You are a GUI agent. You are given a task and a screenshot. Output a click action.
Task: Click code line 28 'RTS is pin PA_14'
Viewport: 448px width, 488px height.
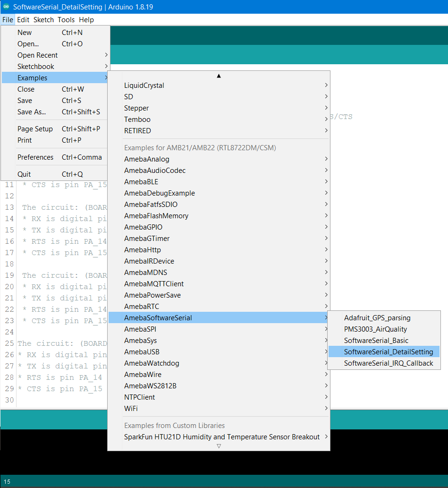(x=60, y=377)
